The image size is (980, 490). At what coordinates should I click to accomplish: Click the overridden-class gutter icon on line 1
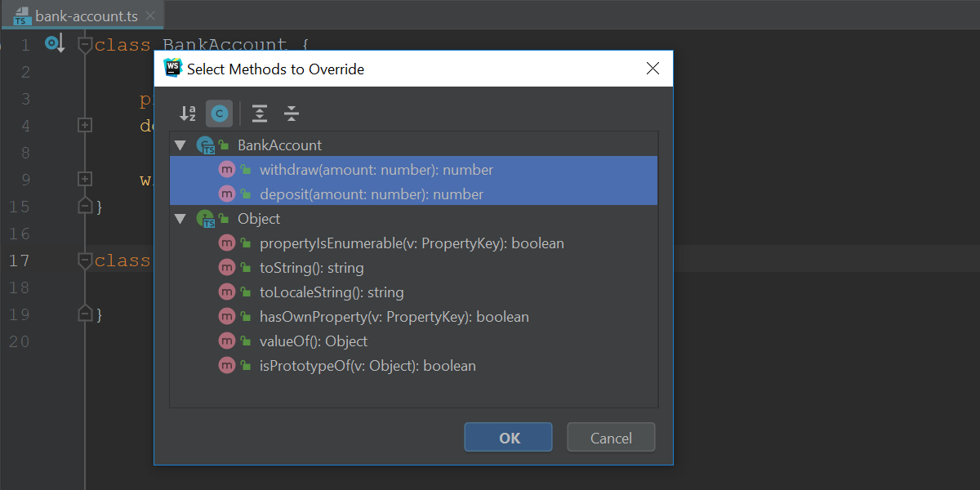[x=54, y=44]
